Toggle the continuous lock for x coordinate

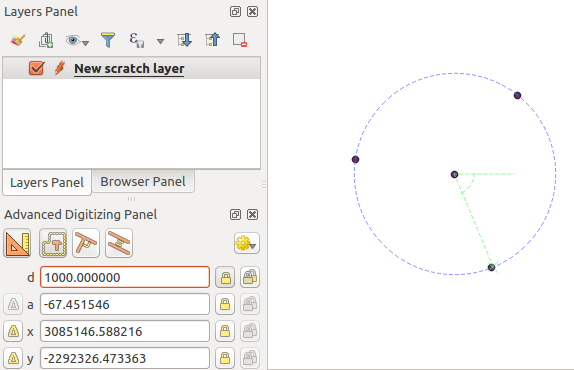[250, 331]
